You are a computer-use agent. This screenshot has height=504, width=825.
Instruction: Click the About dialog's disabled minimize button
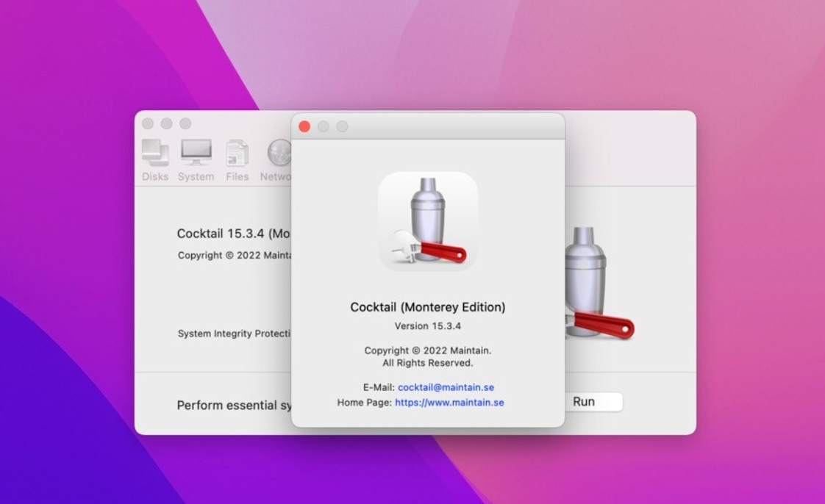coord(324,126)
